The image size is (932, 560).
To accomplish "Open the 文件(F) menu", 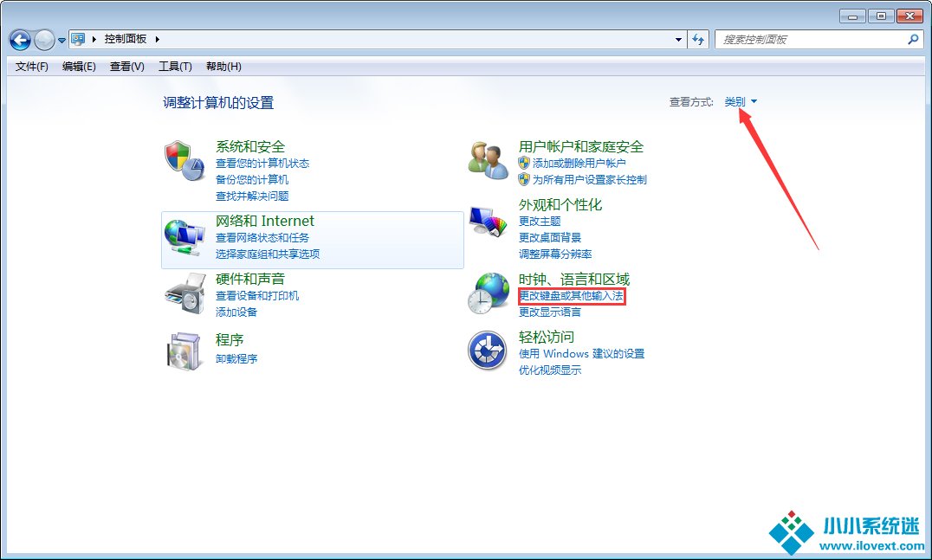I will coord(31,67).
